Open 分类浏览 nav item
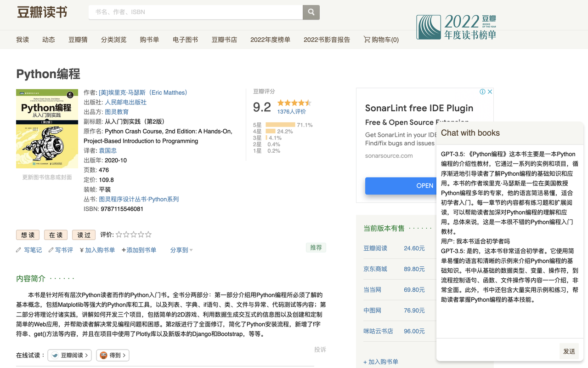Viewport: 588px width, 368px height. pos(114,40)
